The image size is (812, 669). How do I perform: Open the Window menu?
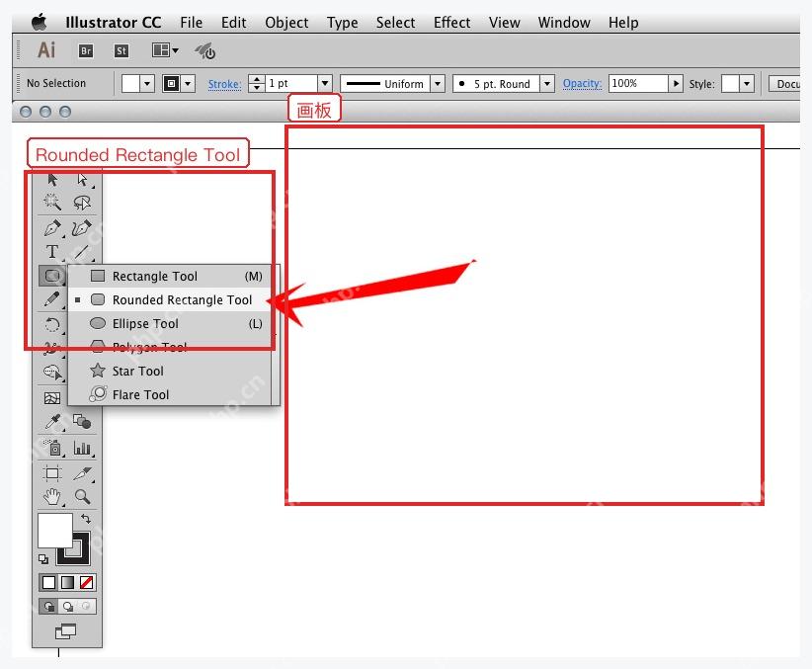[x=564, y=23]
